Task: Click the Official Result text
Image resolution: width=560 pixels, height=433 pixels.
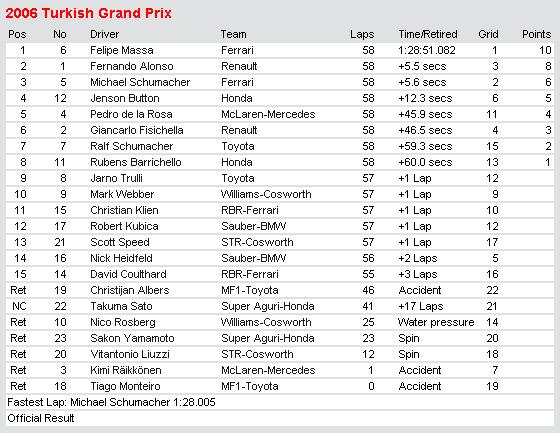Action: point(40,418)
